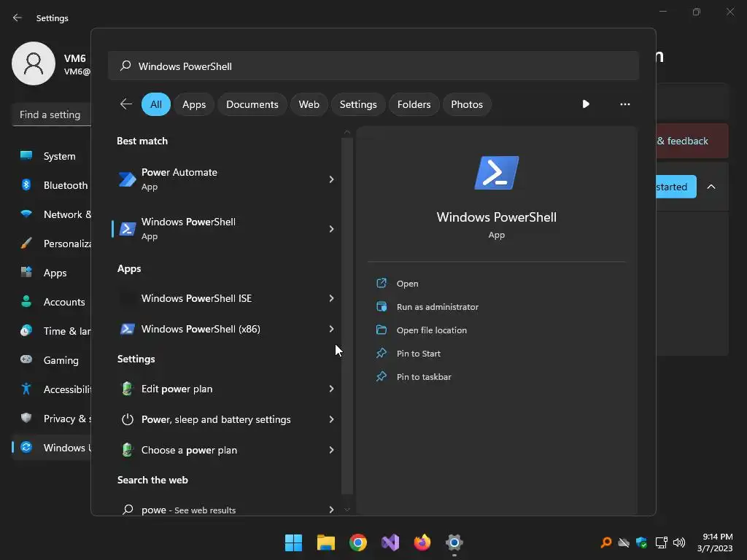Click search box containing Windows PowerShell
Viewport: 747px width, 560px height.
pyautogui.click(x=373, y=66)
